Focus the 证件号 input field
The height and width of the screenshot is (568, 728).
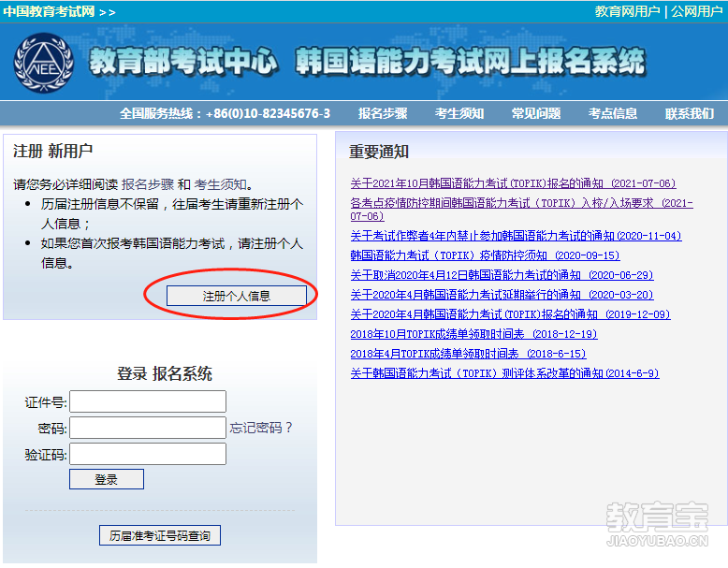[148, 401]
